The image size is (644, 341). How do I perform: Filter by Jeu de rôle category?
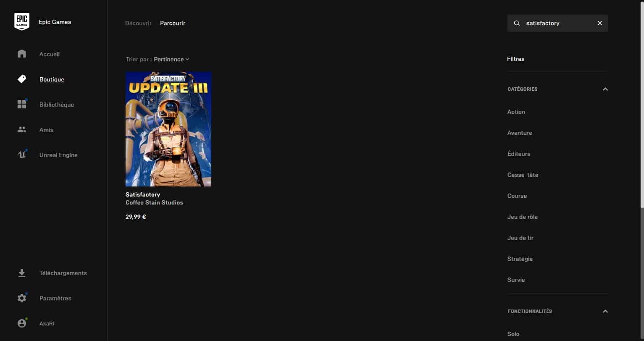point(523,217)
